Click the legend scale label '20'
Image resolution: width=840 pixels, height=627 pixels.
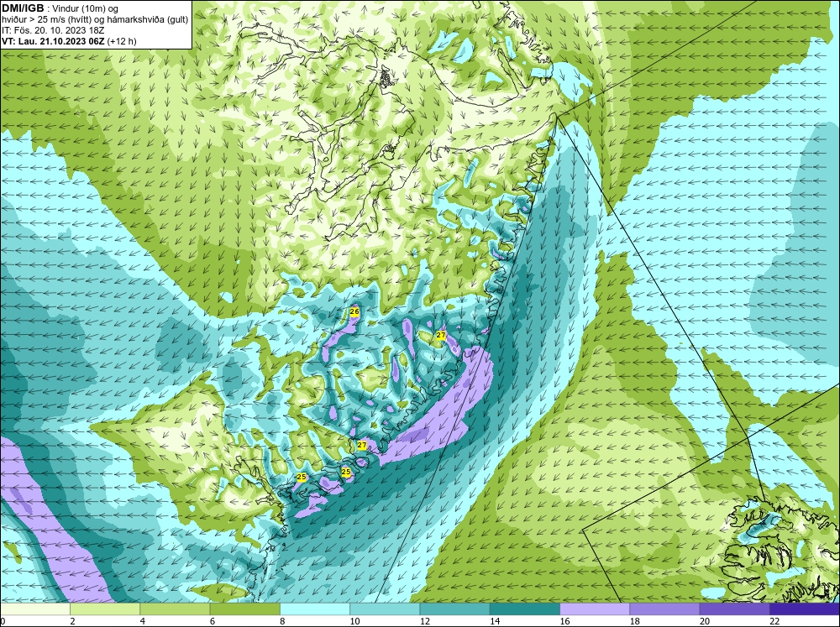(x=705, y=621)
